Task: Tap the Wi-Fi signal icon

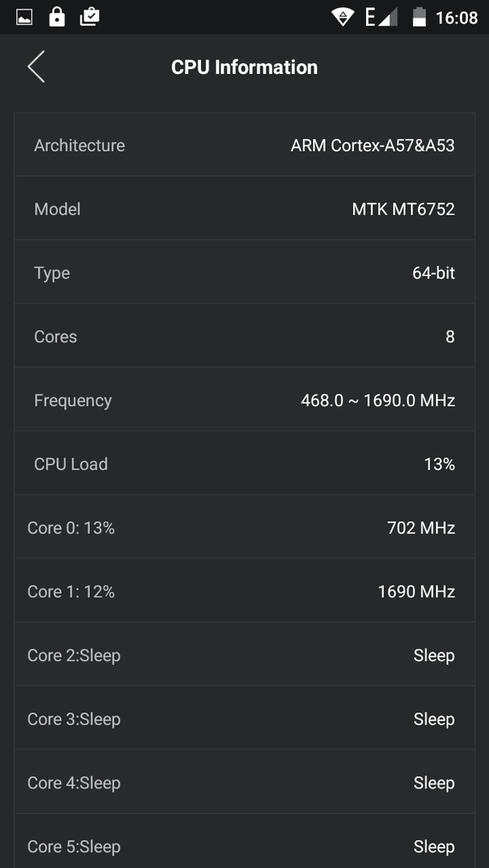Action: click(x=343, y=17)
